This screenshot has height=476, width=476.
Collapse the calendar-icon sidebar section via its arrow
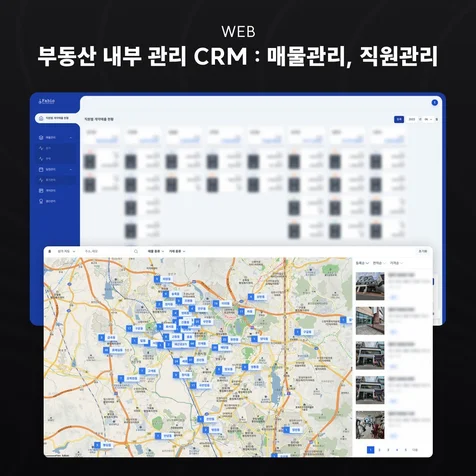point(71,170)
